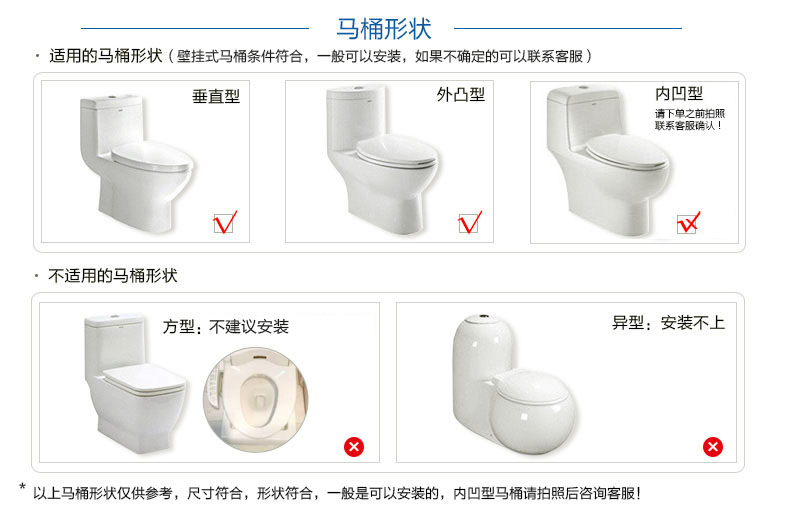790x520 pixels.
Task: Click the round 异型 toilet image
Action: pyautogui.click(x=515, y=385)
